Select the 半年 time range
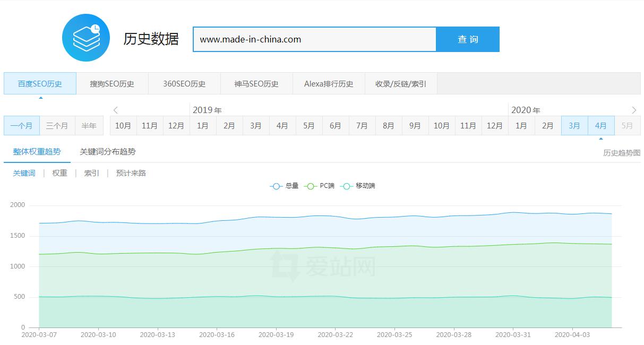This screenshot has width=644, height=345. pyautogui.click(x=89, y=125)
